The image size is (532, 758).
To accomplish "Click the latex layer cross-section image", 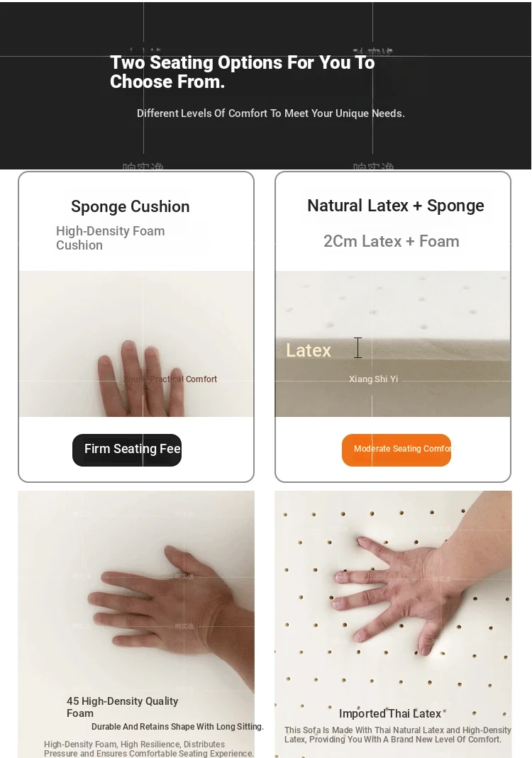I will 393,344.
